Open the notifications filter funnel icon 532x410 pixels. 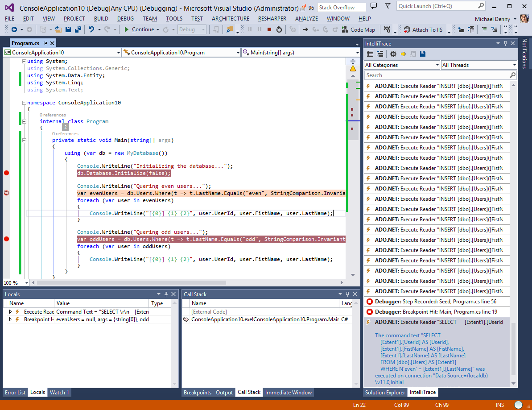click(388, 6)
